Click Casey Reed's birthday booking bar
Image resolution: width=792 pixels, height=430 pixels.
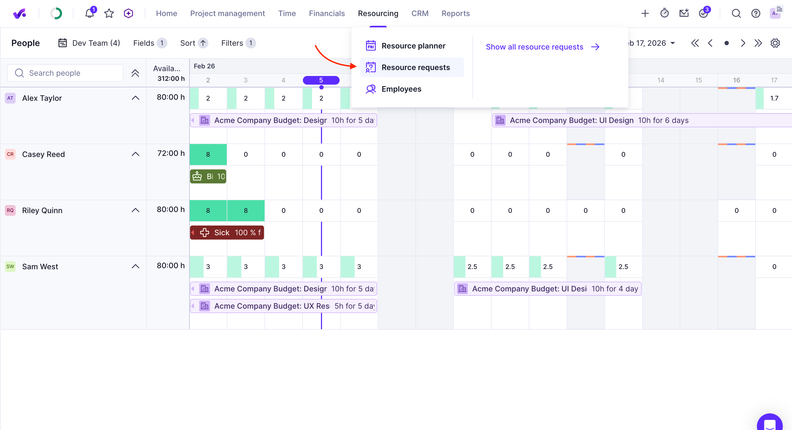(208, 176)
